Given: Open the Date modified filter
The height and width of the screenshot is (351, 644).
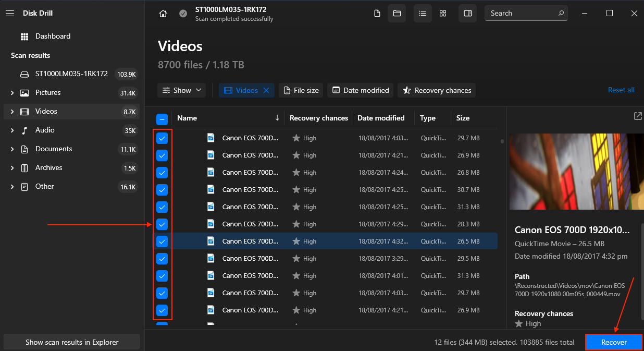Looking at the screenshot, I should 361,90.
